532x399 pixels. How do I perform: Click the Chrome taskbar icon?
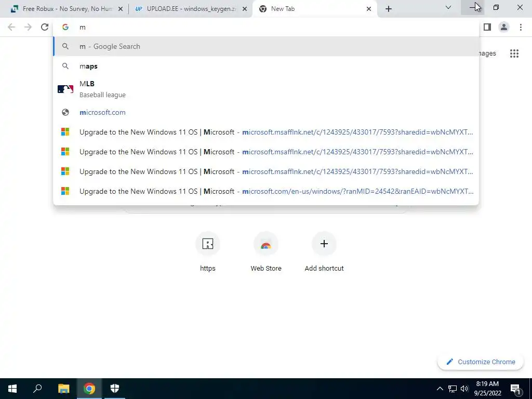(x=89, y=389)
